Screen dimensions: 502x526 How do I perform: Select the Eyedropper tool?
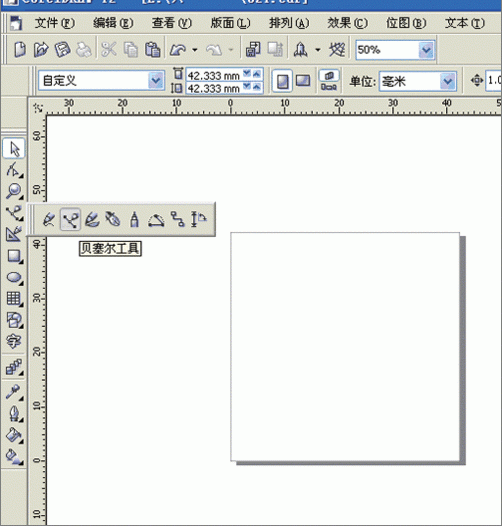(x=14, y=392)
